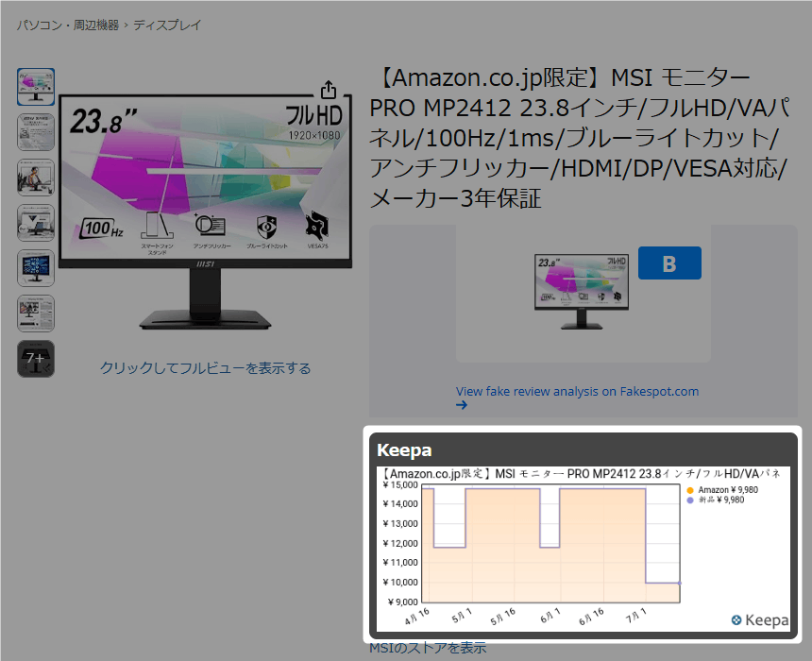Click the orange Amazon legend dot
This screenshot has width=812, height=661.
(x=690, y=490)
